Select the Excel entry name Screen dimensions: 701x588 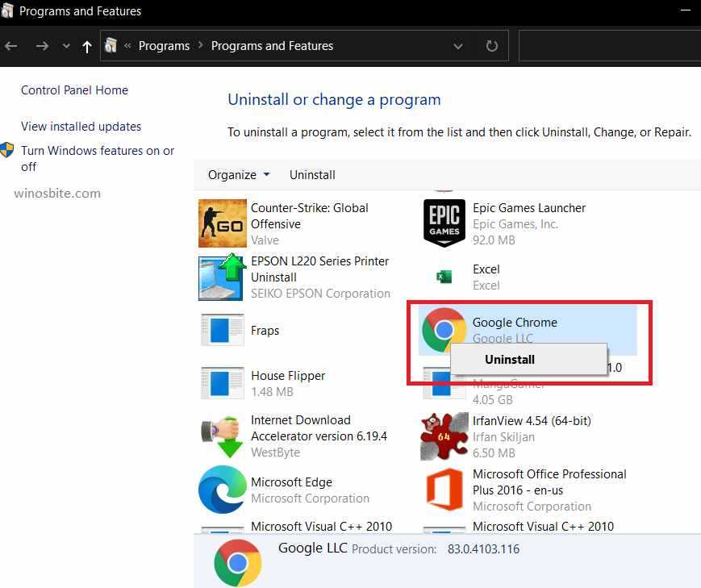tap(486, 269)
